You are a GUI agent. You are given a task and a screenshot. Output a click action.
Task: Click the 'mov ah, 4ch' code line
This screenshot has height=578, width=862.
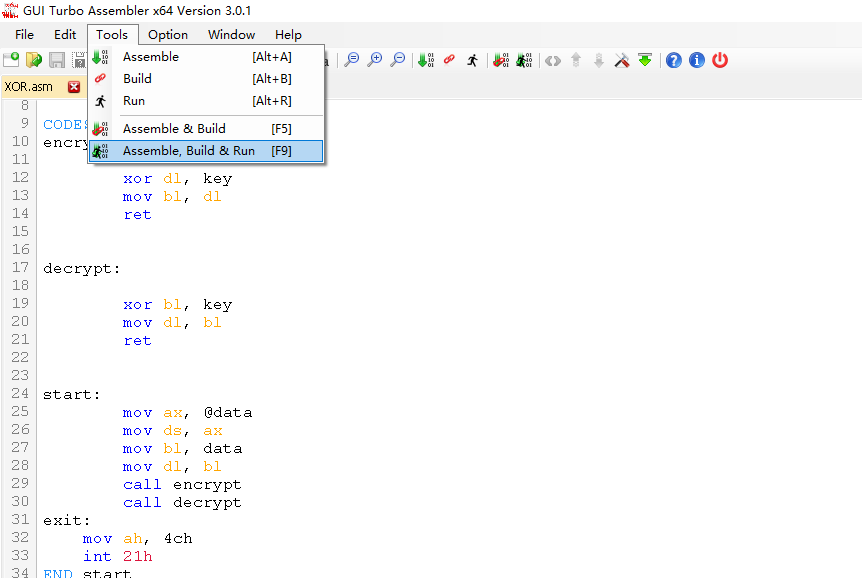pyautogui.click(x=137, y=538)
